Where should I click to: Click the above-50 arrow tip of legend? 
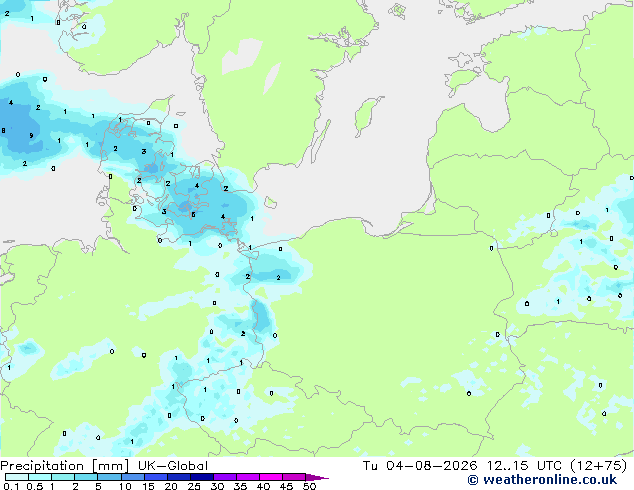pos(317,477)
